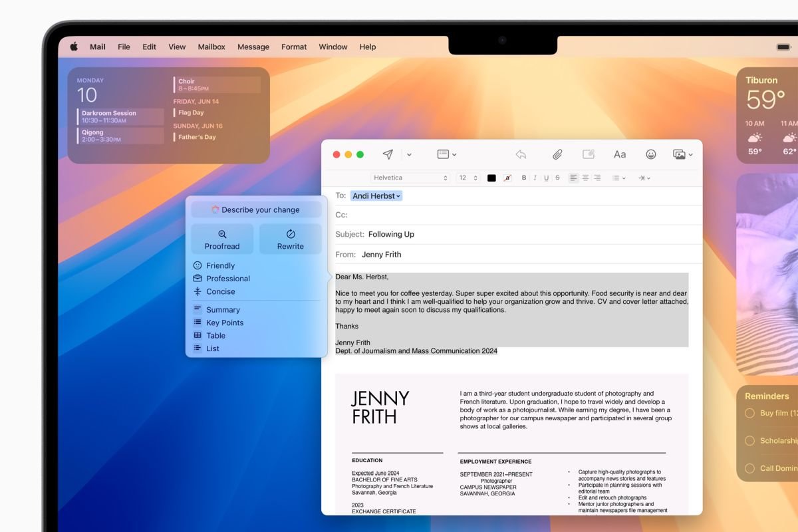Image resolution: width=798 pixels, height=532 pixels.
Task: Click the 10 AM weather forecast icon
Action: pos(755,138)
